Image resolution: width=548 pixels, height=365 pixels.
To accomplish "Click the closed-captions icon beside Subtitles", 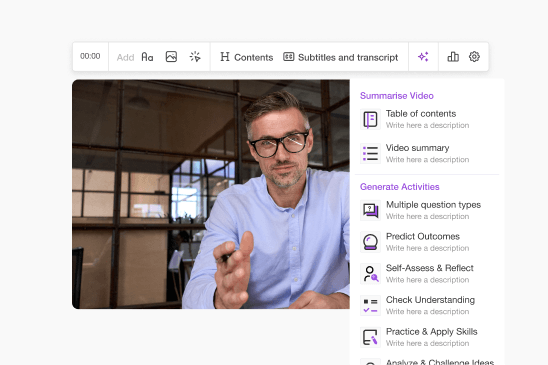I will tap(289, 57).
